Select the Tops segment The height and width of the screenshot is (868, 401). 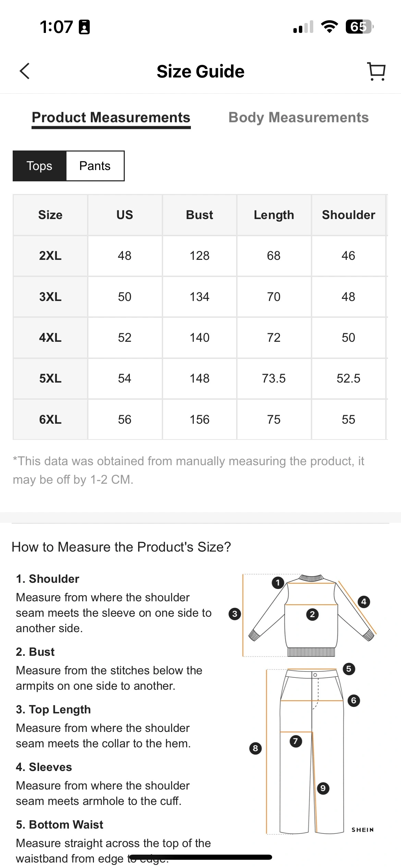39,166
